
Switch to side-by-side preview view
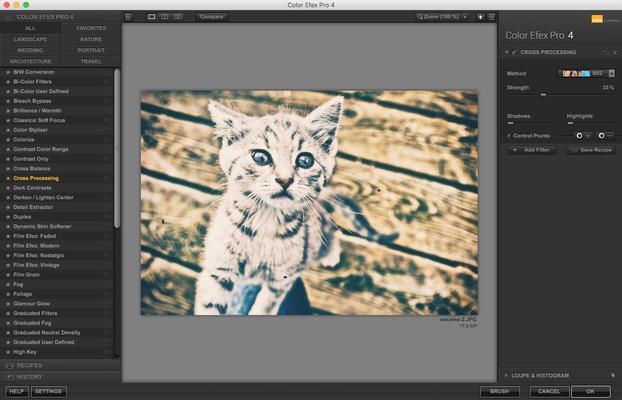pyautogui.click(x=178, y=17)
